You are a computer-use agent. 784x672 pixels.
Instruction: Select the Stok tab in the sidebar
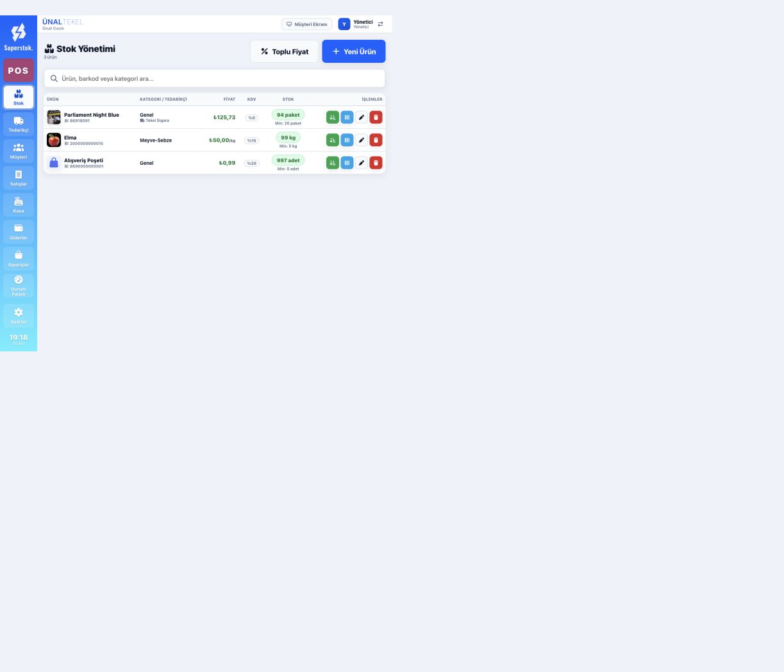pos(19,97)
